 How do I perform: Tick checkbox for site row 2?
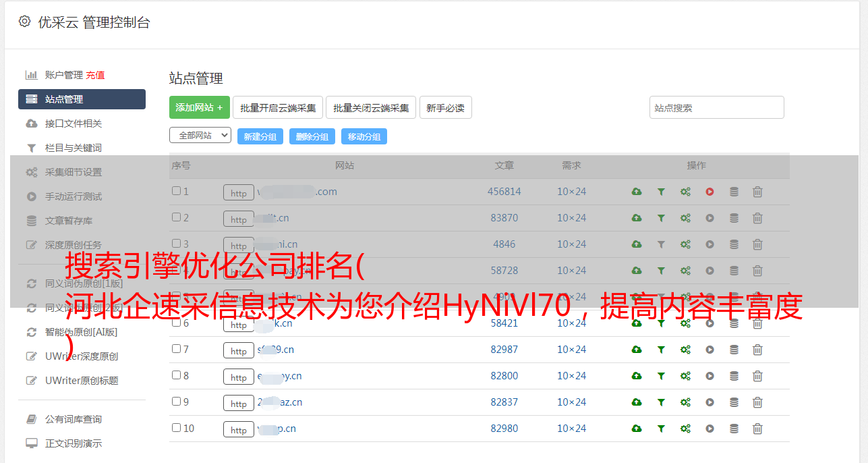coord(176,217)
